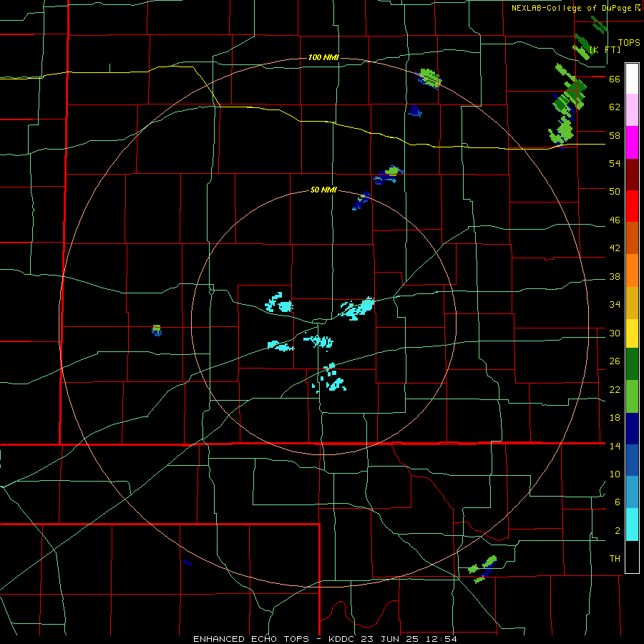Pick the dark green legend swatch beside 26
This screenshot has height=644, width=644.
[632, 364]
